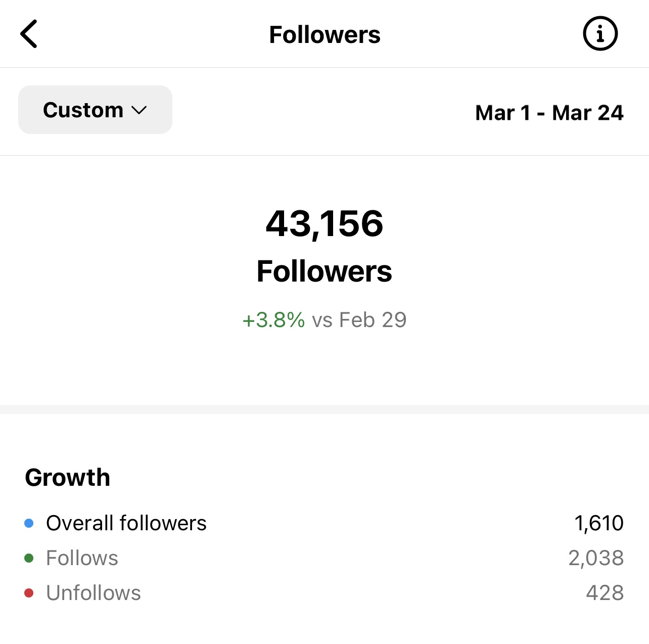The height and width of the screenshot is (644, 649).
Task: Tap the large Followers label under count
Action: pos(324,271)
